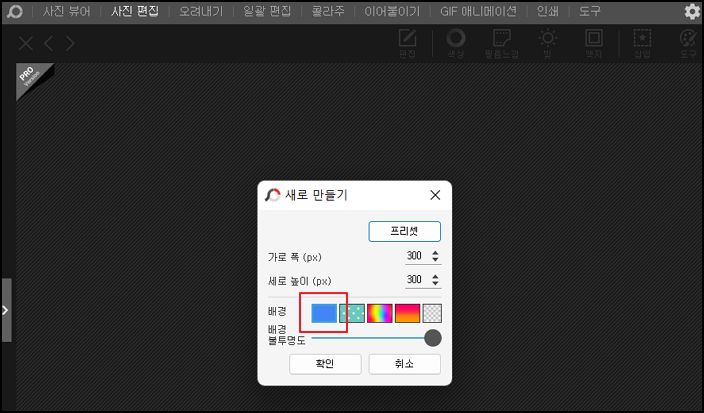
Task: Switch to 콜라주 tab
Action: [328, 11]
